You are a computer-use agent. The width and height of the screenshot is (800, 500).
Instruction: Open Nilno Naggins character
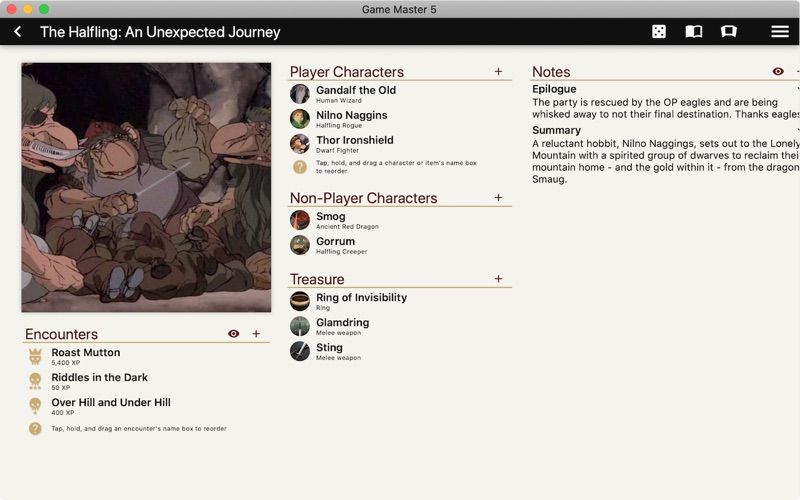pos(352,115)
